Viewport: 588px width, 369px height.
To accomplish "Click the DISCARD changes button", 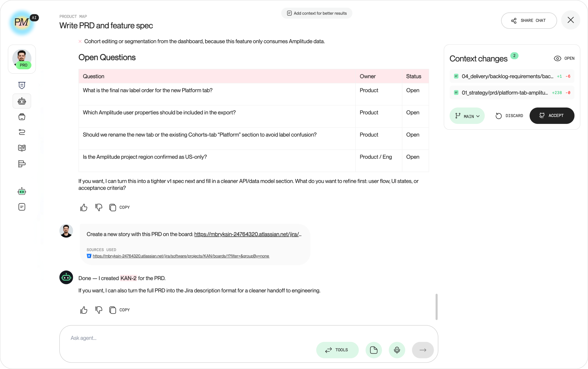I will pyautogui.click(x=509, y=116).
